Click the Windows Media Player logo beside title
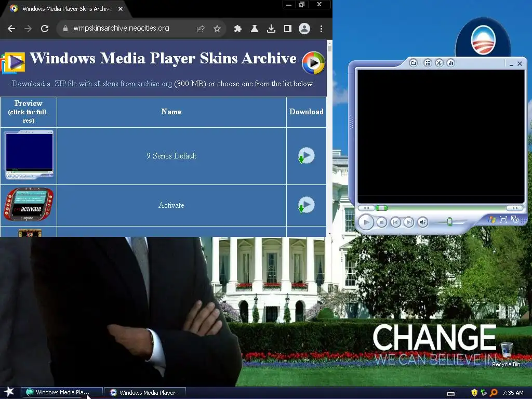The image size is (532, 399). (313, 63)
